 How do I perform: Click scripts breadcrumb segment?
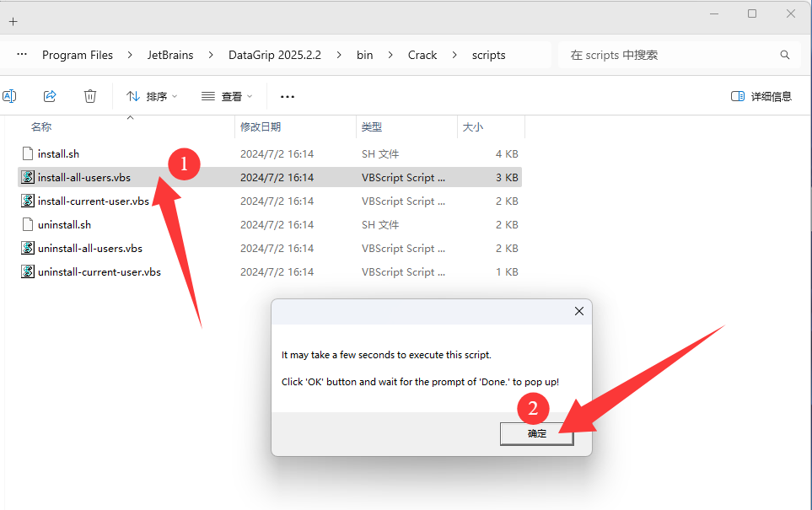[488, 55]
